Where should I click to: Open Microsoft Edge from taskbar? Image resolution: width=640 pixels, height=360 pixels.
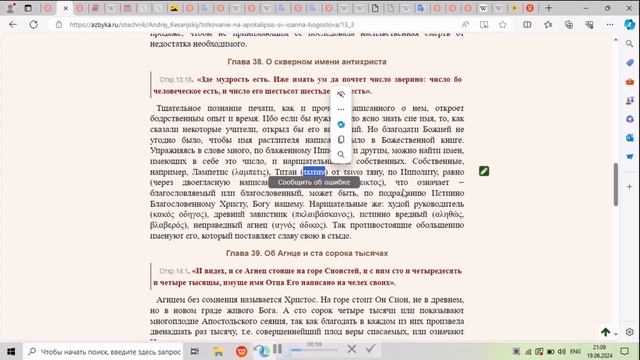(262, 351)
